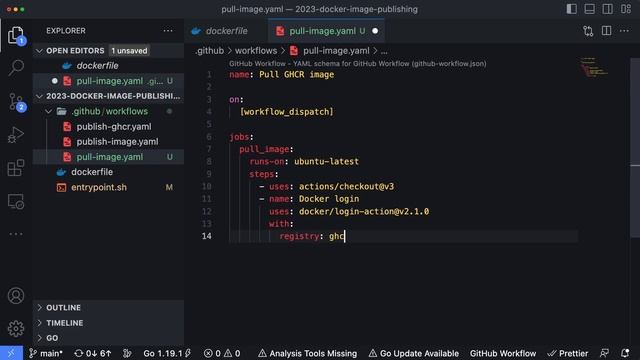Click the unsaved dot on pull-image.yaml tab
The height and width of the screenshot is (360, 640).
point(375,31)
